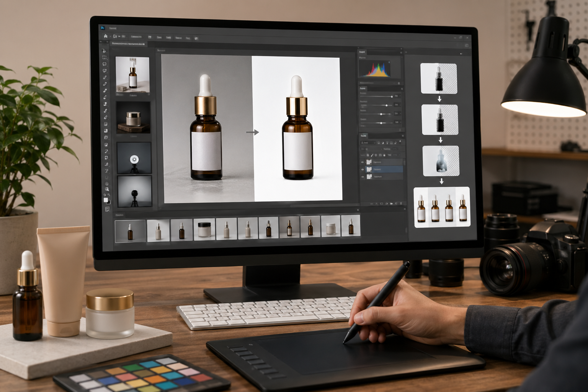Viewport: 588px width, 392px height.
Task: Toggle visibility of the bottom layer
Action: [363, 177]
